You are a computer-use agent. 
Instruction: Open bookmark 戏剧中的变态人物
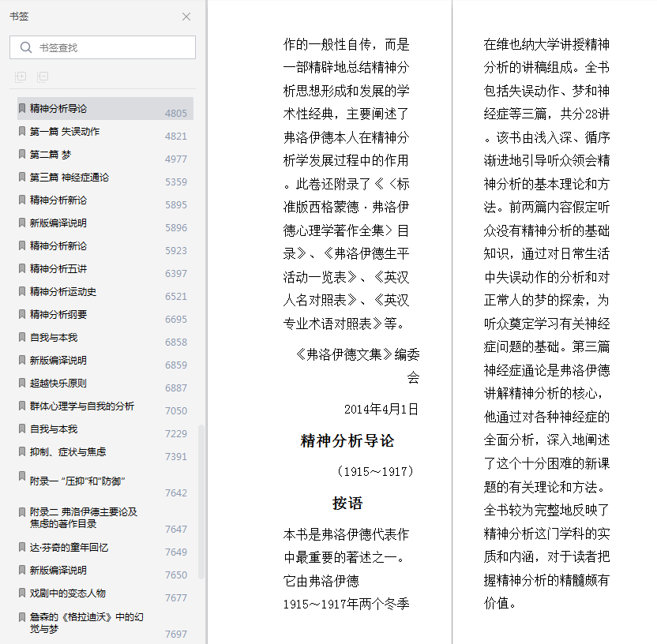point(105,593)
